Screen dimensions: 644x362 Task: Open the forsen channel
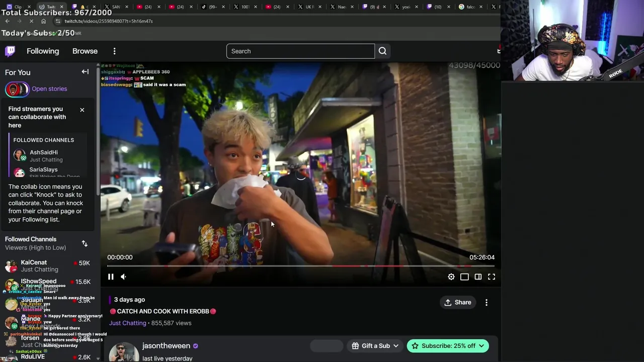click(48, 341)
